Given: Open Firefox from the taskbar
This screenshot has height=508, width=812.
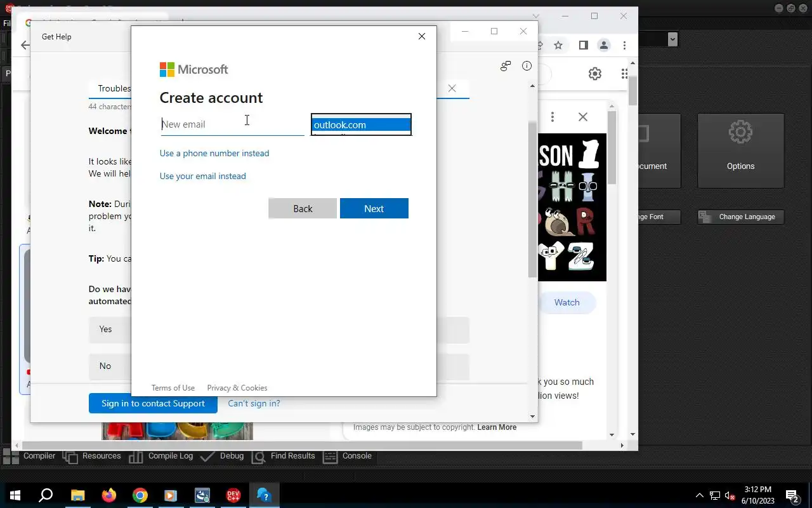Looking at the screenshot, I should [109, 495].
